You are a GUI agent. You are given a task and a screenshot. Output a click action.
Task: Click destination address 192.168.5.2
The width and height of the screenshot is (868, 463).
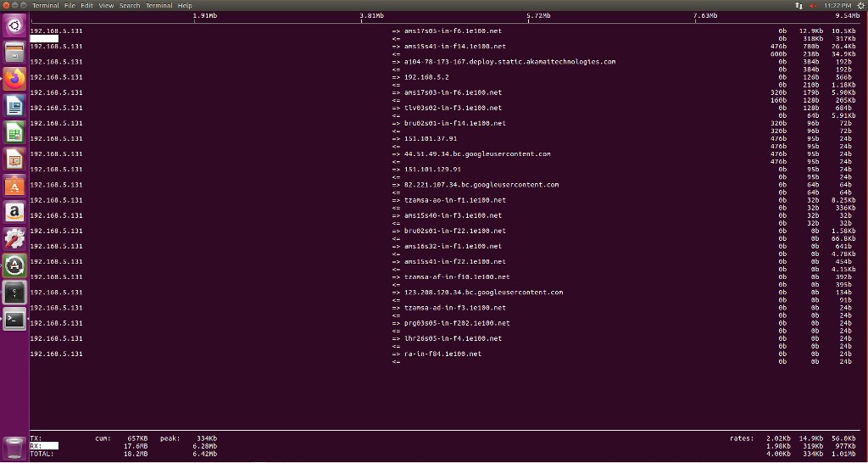coord(426,77)
